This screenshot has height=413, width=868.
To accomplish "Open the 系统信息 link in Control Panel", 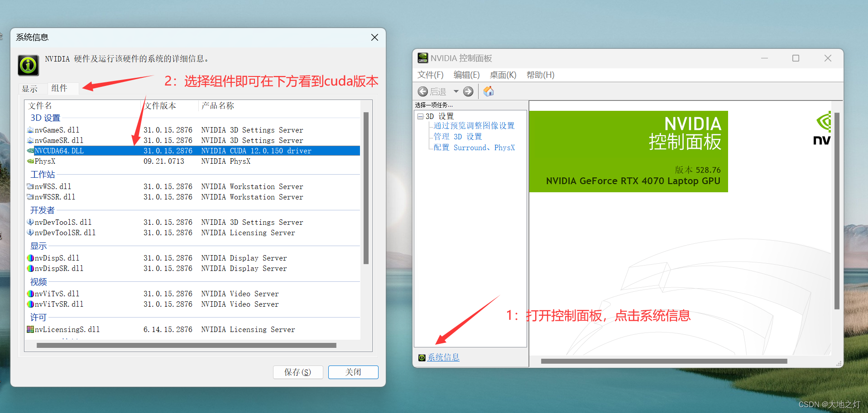I will 443,357.
